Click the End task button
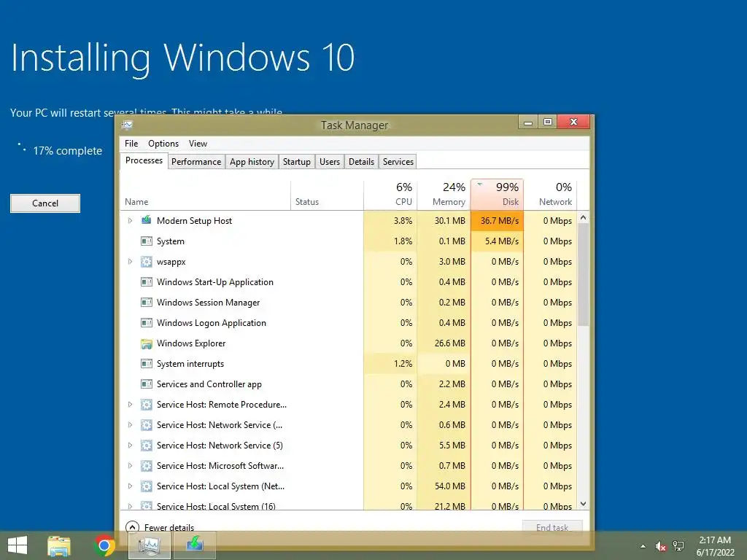 click(x=552, y=527)
